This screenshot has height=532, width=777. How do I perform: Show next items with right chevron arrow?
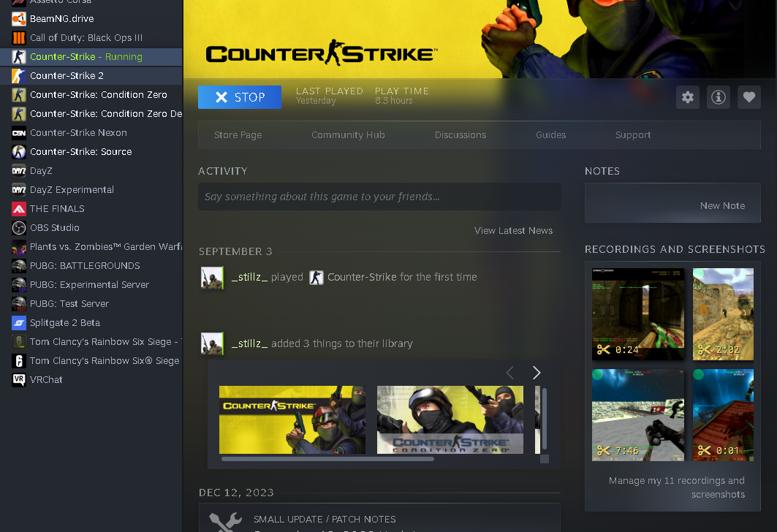point(536,373)
